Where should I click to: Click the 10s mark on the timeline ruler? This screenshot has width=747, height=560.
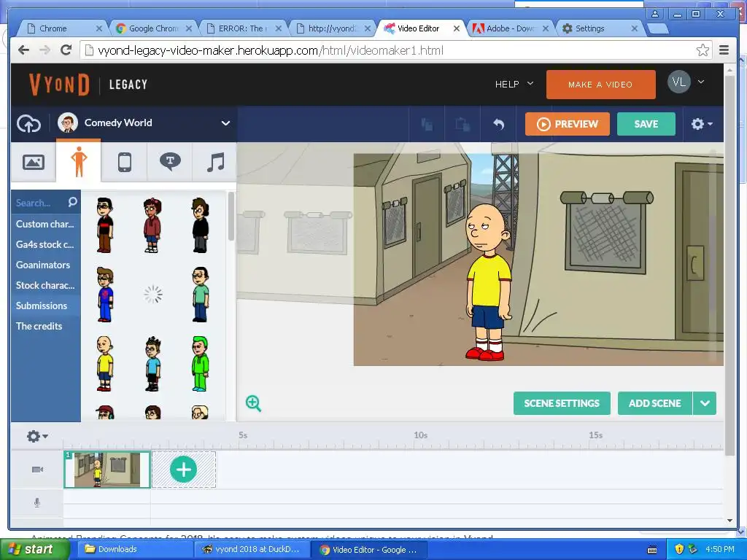pos(420,435)
